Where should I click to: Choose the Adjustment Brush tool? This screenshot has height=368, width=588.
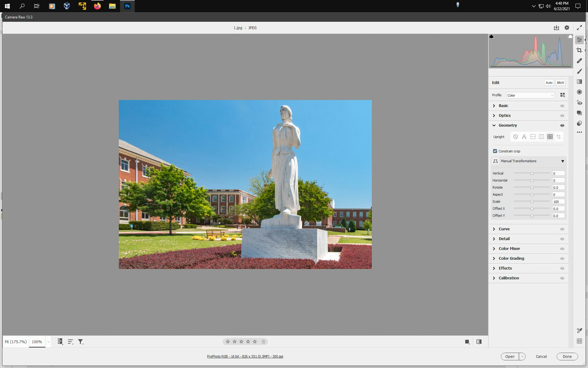point(579,71)
